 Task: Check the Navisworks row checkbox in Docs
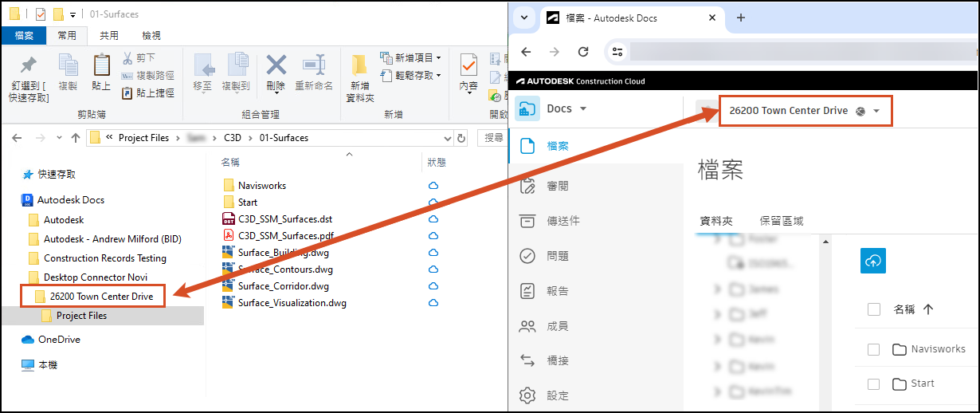[x=873, y=349]
